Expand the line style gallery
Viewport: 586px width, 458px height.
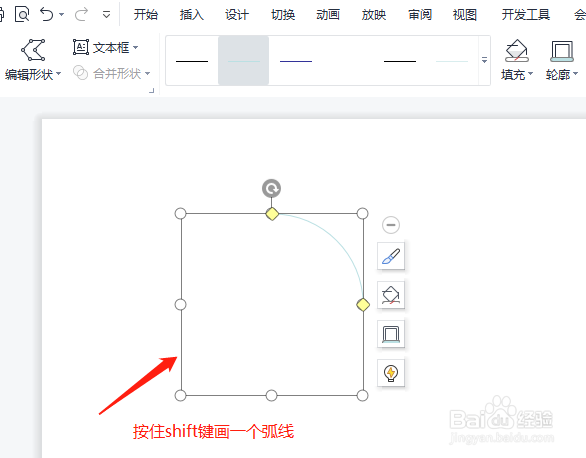[484, 60]
